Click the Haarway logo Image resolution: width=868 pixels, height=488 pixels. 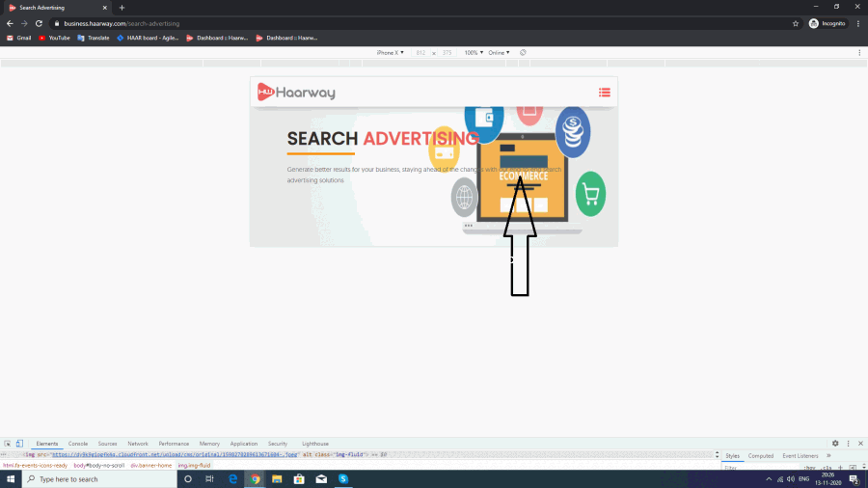[x=296, y=93]
